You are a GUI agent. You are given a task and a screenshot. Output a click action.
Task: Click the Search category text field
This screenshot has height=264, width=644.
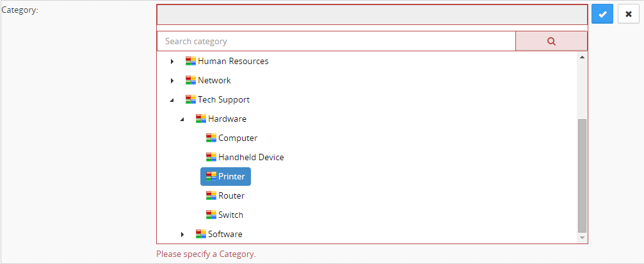pos(336,41)
